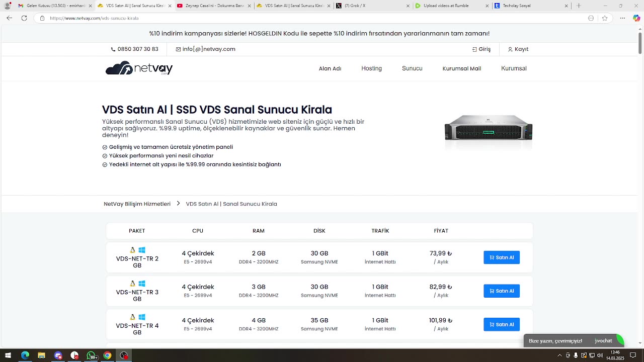The height and width of the screenshot is (362, 644).
Task: Click the Linux penguin icon for VDS-NET-TR 4 GB
Action: point(133,317)
